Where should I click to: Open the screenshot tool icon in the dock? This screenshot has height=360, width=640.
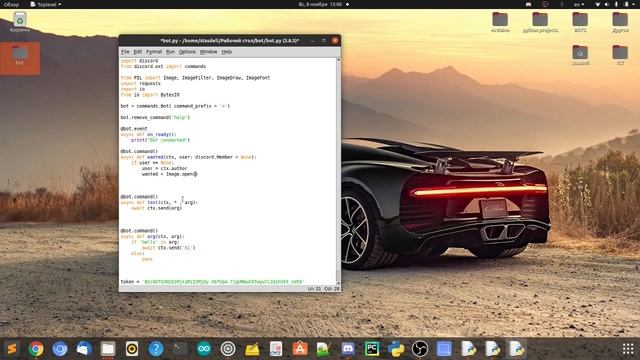click(x=444, y=349)
